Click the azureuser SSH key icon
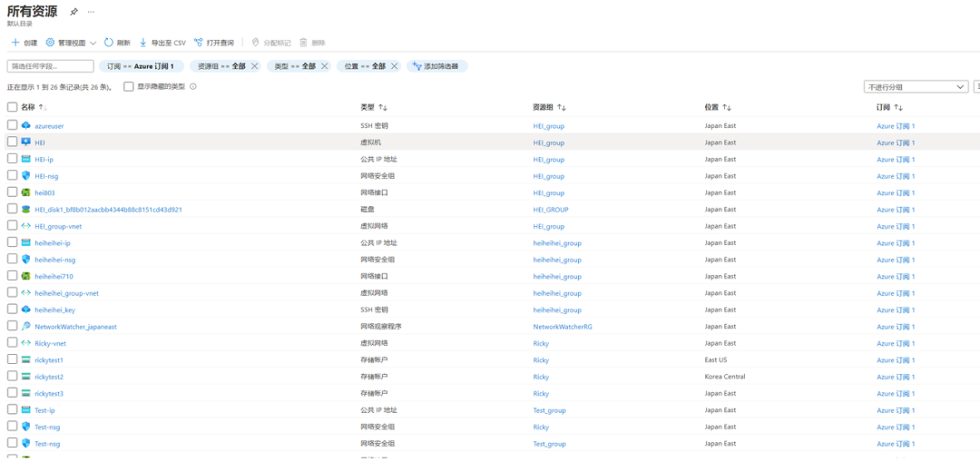 tap(25, 125)
